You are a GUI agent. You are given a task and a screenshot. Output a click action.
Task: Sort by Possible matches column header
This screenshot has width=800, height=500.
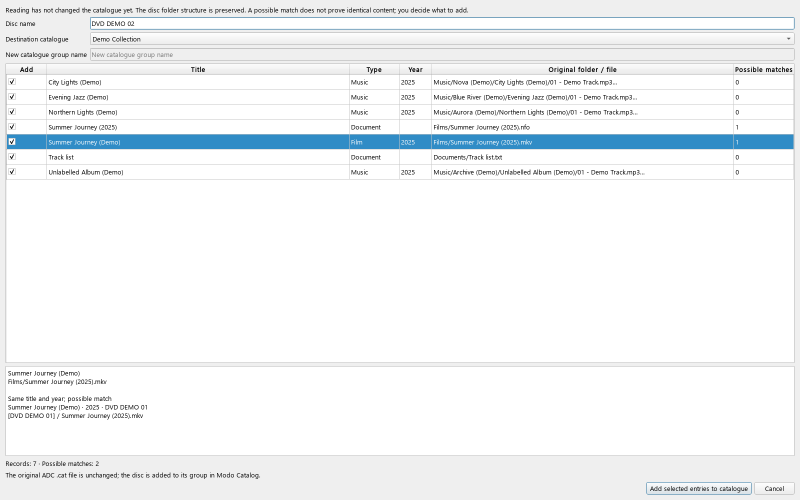(x=763, y=69)
